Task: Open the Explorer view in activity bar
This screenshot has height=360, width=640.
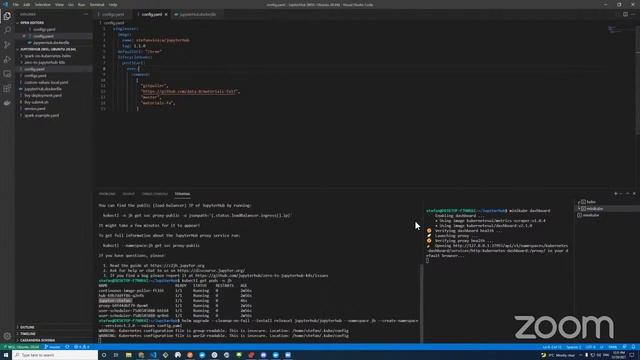Action: pyautogui.click(x=7, y=16)
